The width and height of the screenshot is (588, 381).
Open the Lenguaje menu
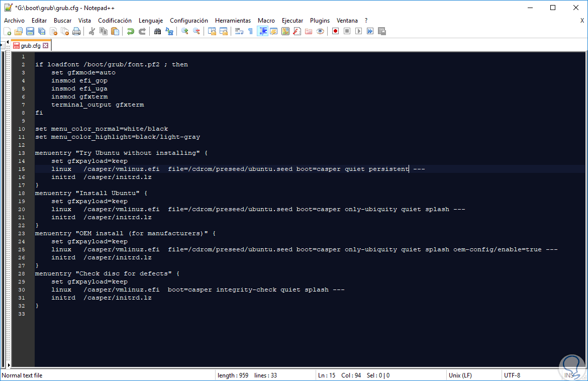pyautogui.click(x=151, y=21)
